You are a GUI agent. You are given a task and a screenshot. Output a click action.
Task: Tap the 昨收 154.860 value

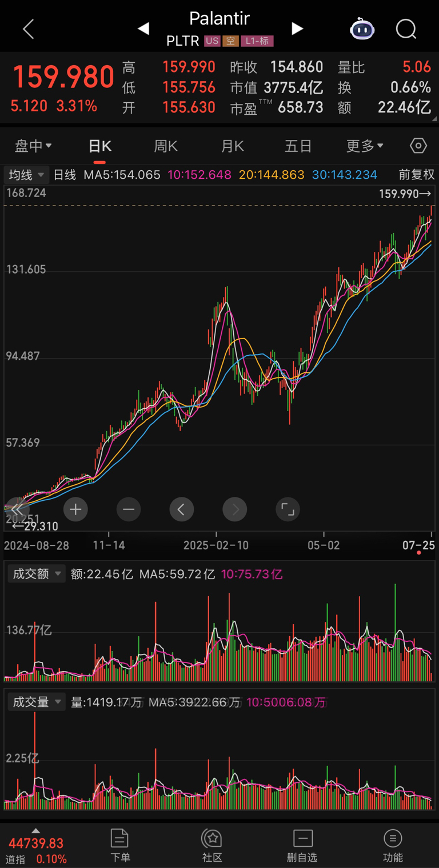pyautogui.click(x=297, y=67)
